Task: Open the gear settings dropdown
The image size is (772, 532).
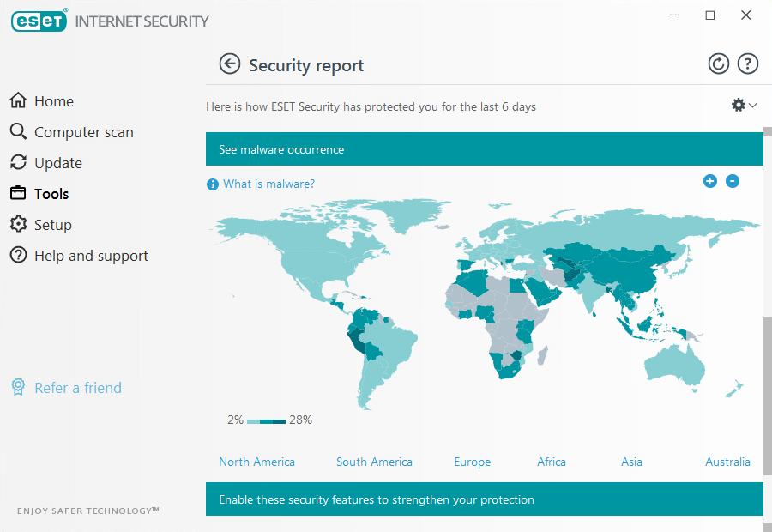Action: pyautogui.click(x=743, y=105)
